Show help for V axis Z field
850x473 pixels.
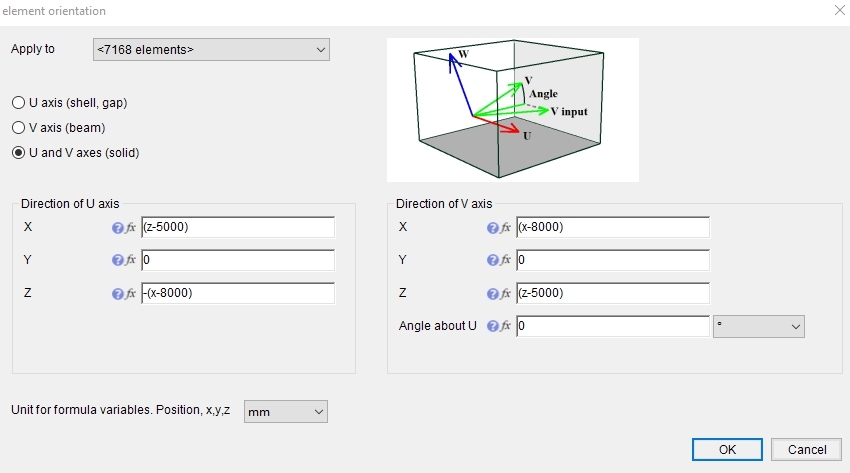pos(492,294)
